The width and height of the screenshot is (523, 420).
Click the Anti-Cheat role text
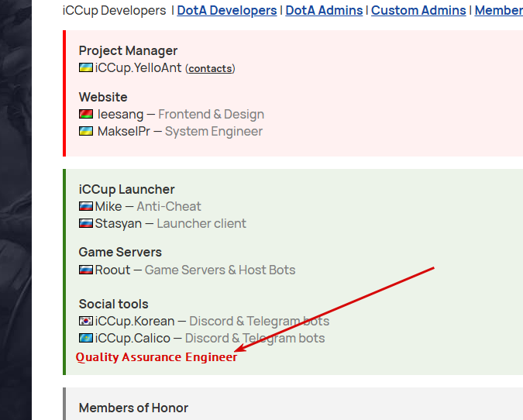tap(169, 206)
